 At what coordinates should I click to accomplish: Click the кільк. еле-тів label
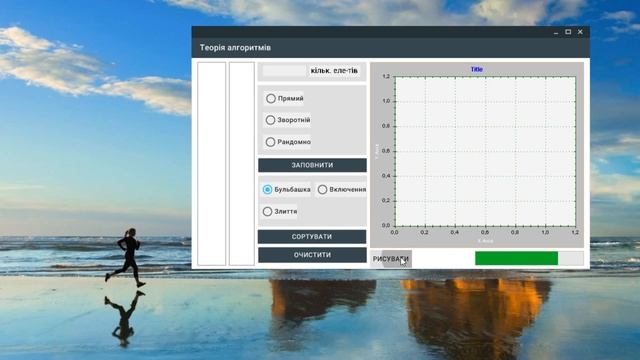click(x=334, y=71)
